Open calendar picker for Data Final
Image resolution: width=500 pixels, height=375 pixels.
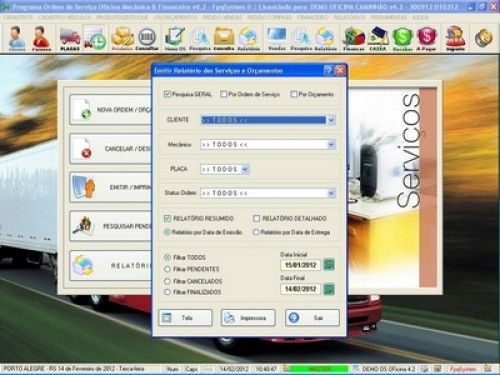tap(329, 289)
